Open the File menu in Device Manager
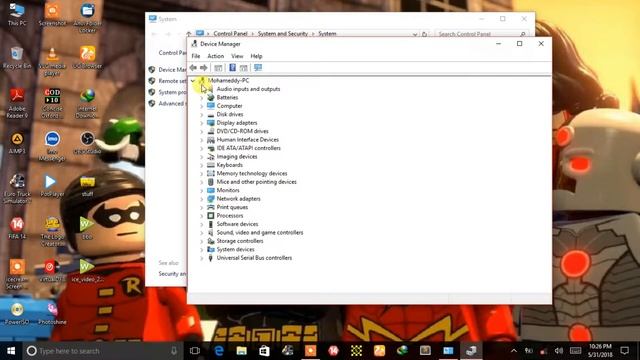This screenshot has height=360, width=640. [196, 56]
